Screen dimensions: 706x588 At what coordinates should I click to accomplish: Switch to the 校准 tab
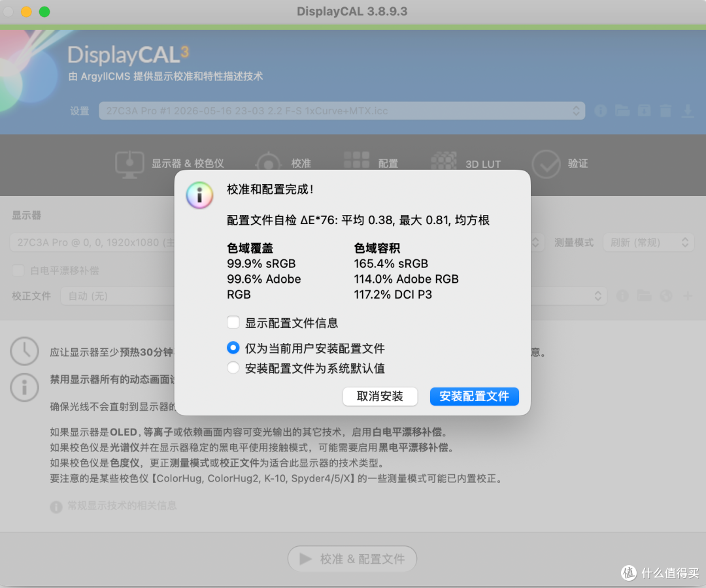click(x=284, y=163)
